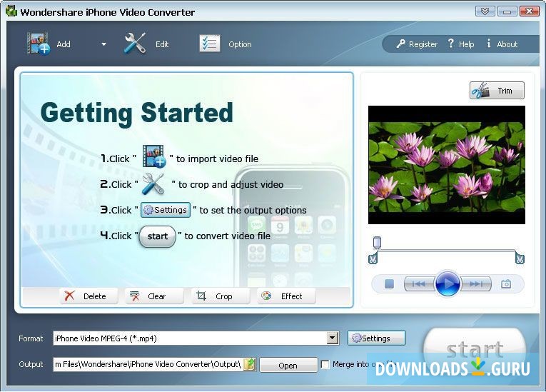Click the right trim scissors marker
The image size is (546, 392).
click(x=520, y=258)
